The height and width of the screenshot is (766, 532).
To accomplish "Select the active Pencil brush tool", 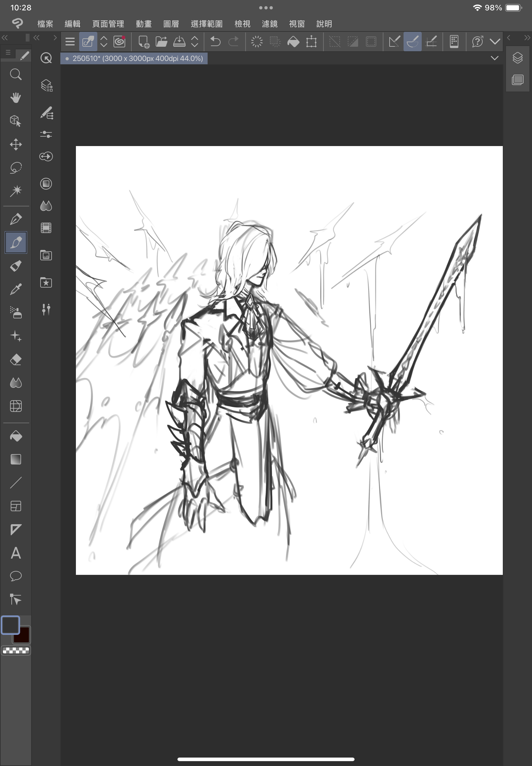I will pyautogui.click(x=16, y=242).
